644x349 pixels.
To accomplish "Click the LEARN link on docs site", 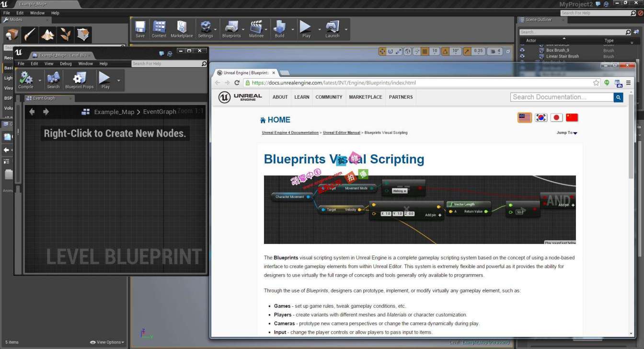I will click(302, 97).
